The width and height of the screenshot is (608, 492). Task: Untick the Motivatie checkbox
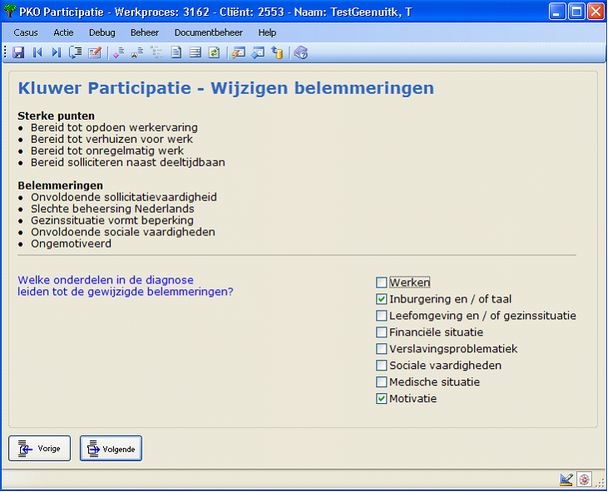(x=381, y=399)
